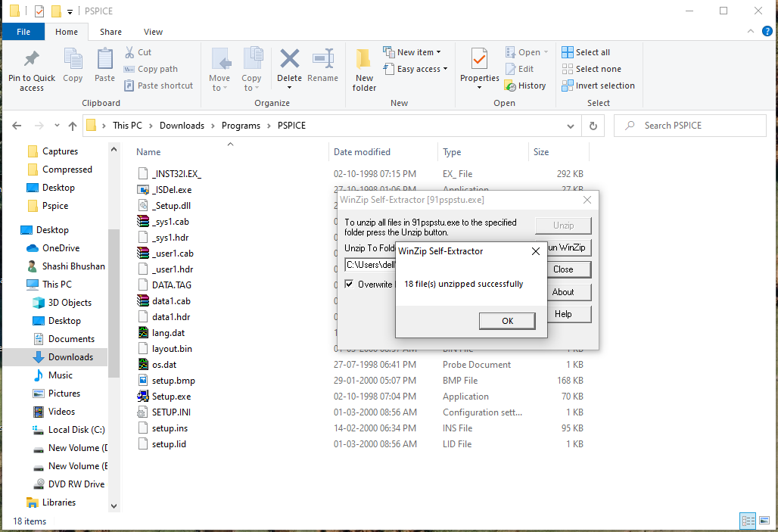Click the Refresh button by address bar
The image size is (778, 532).
(x=593, y=126)
